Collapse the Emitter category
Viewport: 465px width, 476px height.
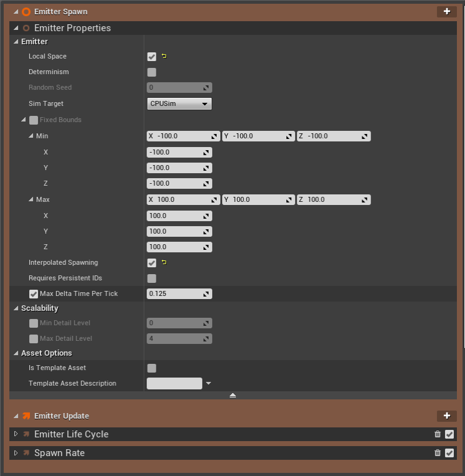[16, 42]
